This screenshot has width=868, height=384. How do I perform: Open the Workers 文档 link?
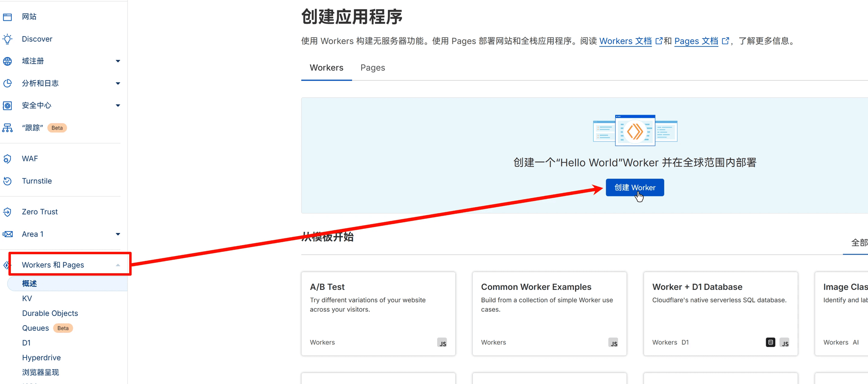625,41
